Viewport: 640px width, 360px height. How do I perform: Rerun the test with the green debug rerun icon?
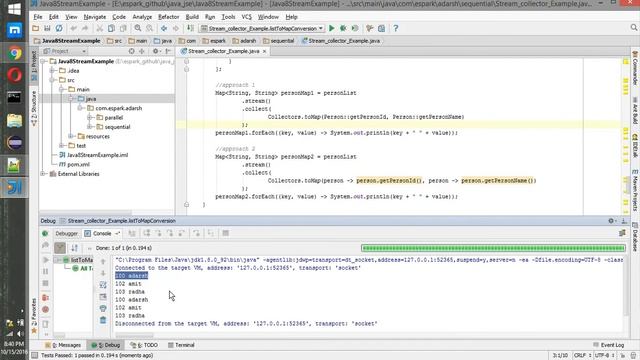click(45, 233)
